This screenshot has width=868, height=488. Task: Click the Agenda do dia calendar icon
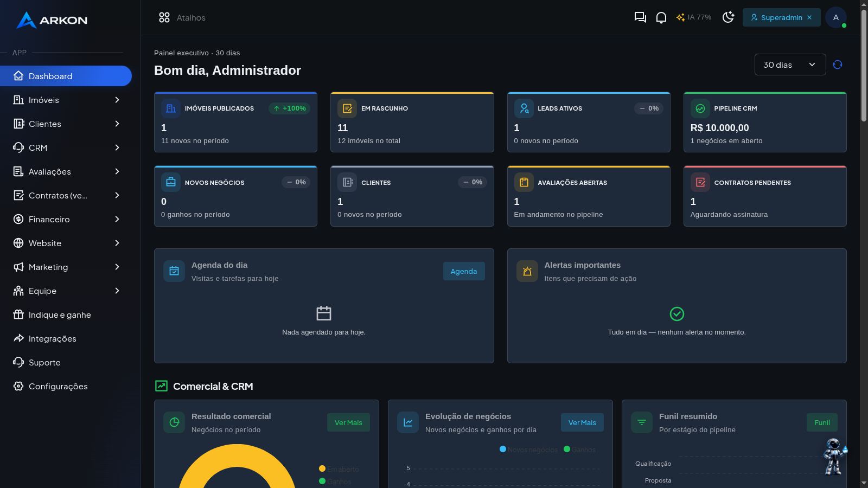pyautogui.click(x=174, y=271)
